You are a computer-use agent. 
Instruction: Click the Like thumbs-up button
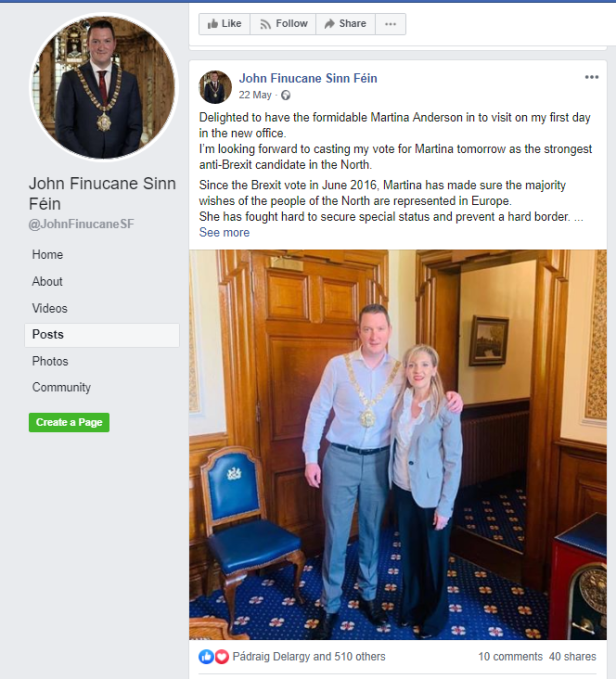point(224,24)
